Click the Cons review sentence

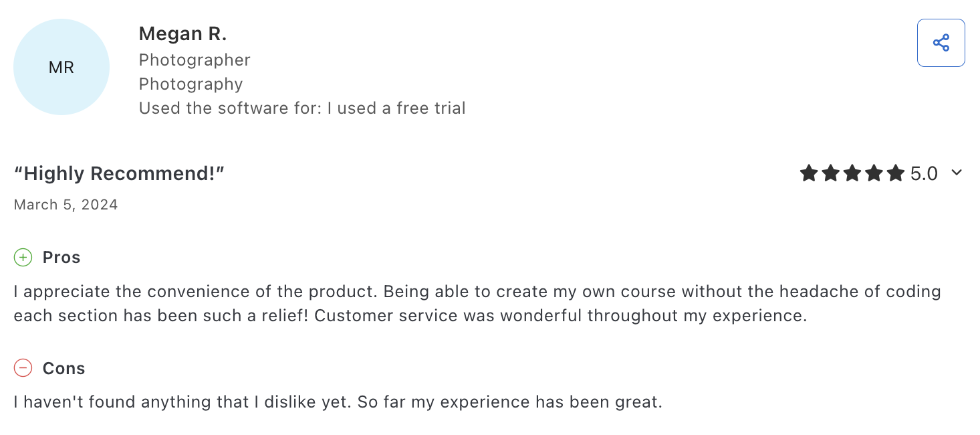pyautogui.click(x=338, y=402)
